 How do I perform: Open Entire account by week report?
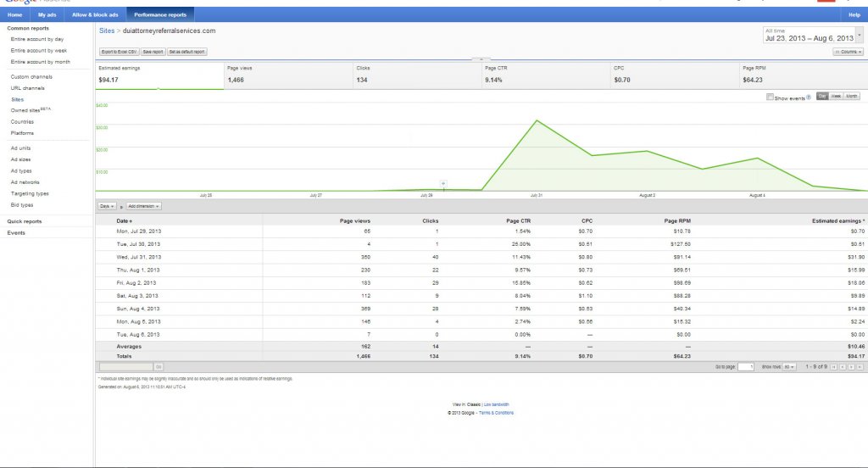click(x=39, y=50)
